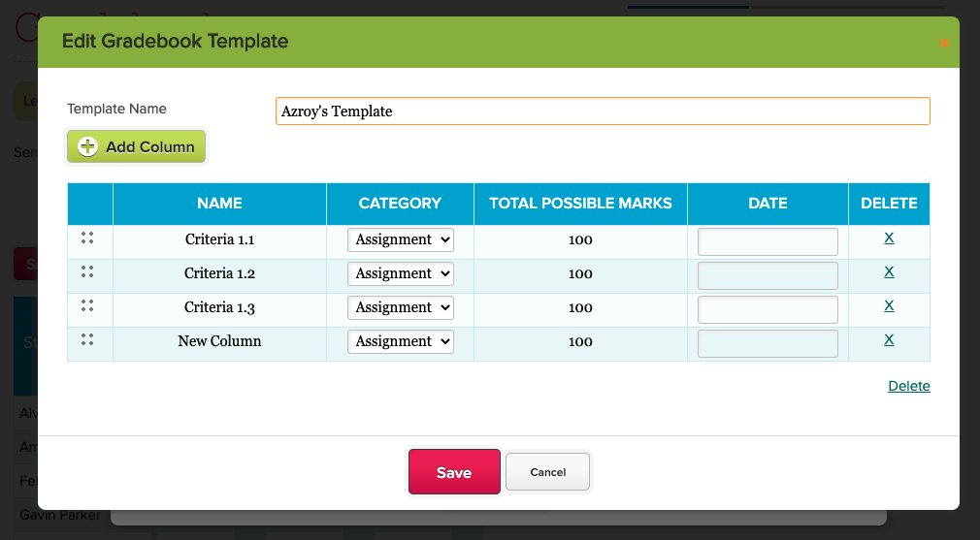980x540 pixels.
Task: Click drag handle icon for Criteria 1.3 row
Action: coord(87,305)
